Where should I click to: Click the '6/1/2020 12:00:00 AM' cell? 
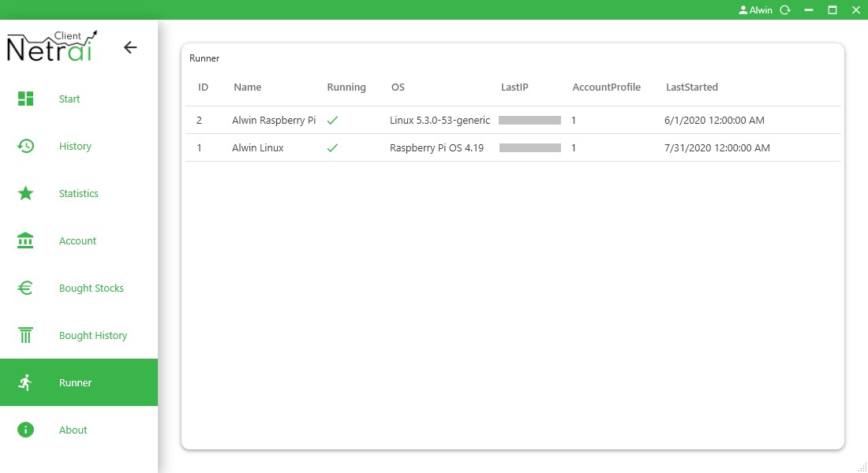pyautogui.click(x=715, y=120)
